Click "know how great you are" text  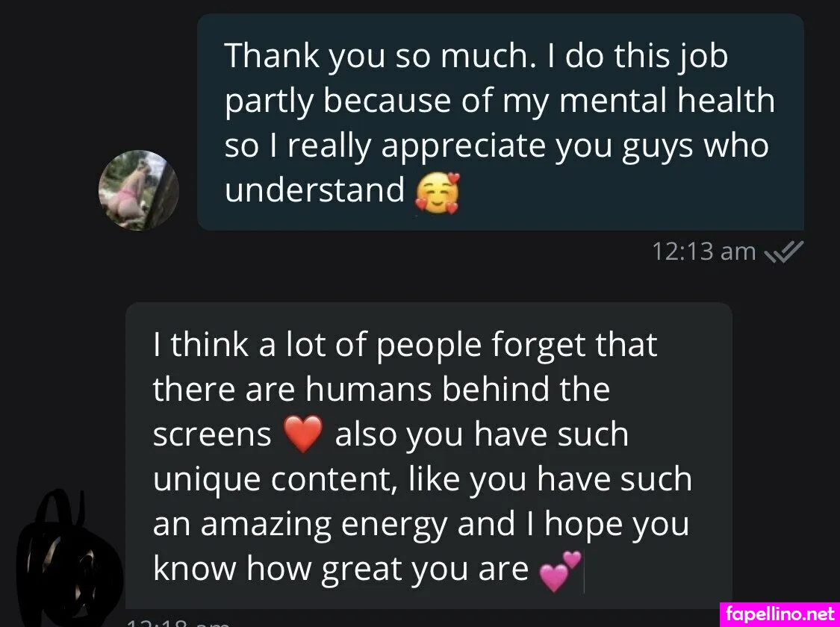coord(340,570)
